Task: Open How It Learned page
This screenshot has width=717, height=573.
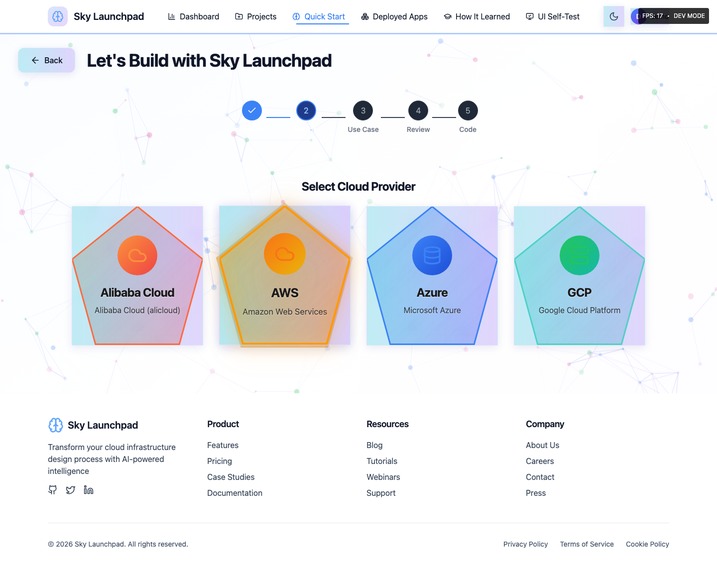Action: (x=477, y=16)
